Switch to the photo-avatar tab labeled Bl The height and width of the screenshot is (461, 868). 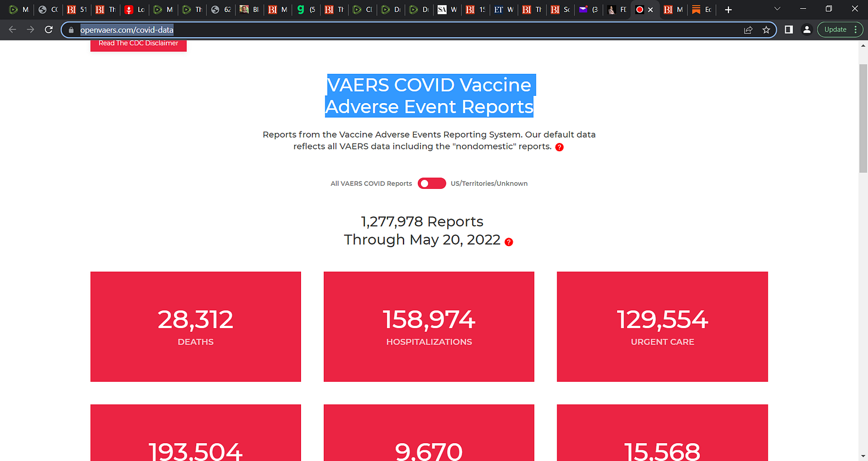click(x=249, y=10)
